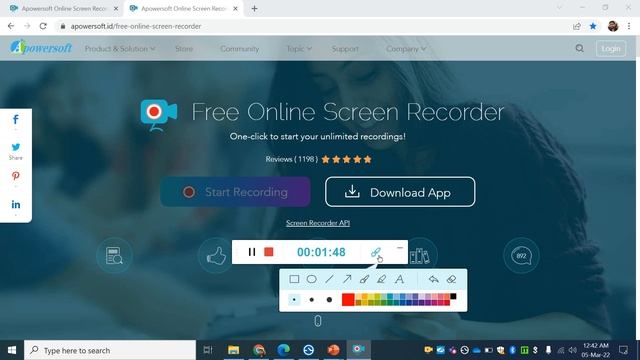Bookmark this page with the star
The height and width of the screenshot is (360, 640).
[x=593, y=26]
